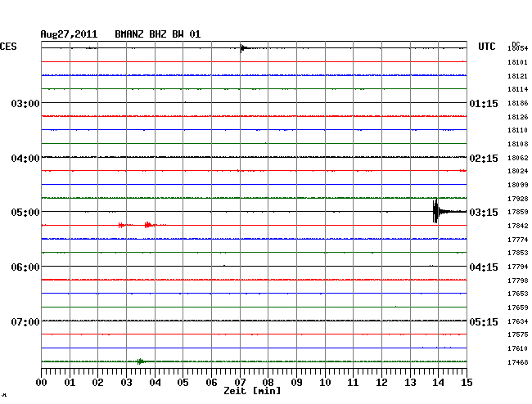Click the green seismic event on the bottom trace
The height and width of the screenshot is (404, 532).
pos(140,361)
